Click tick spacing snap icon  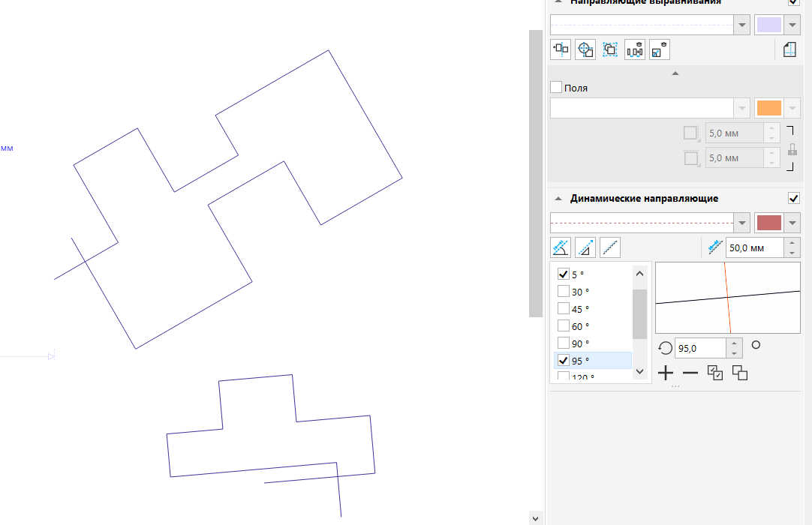715,247
